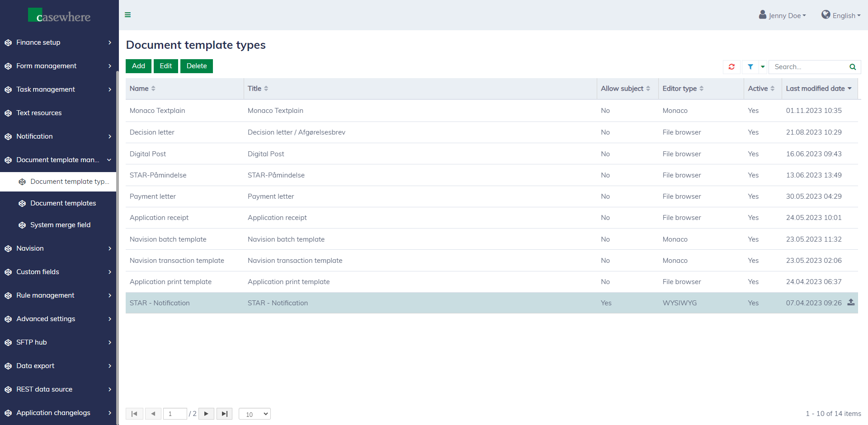This screenshot has height=425, width=868.
Task: Click the hamburger menu toggle icon
Action: coord(128,15)
